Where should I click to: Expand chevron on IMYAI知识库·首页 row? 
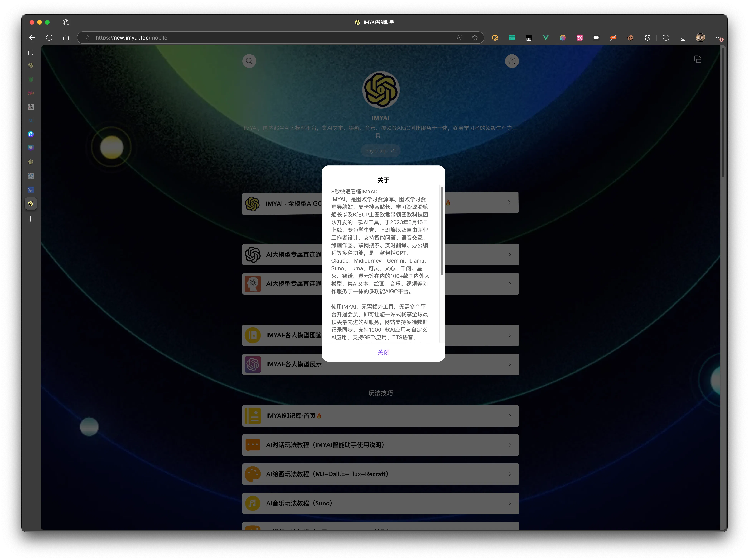(x=509, y=415)
